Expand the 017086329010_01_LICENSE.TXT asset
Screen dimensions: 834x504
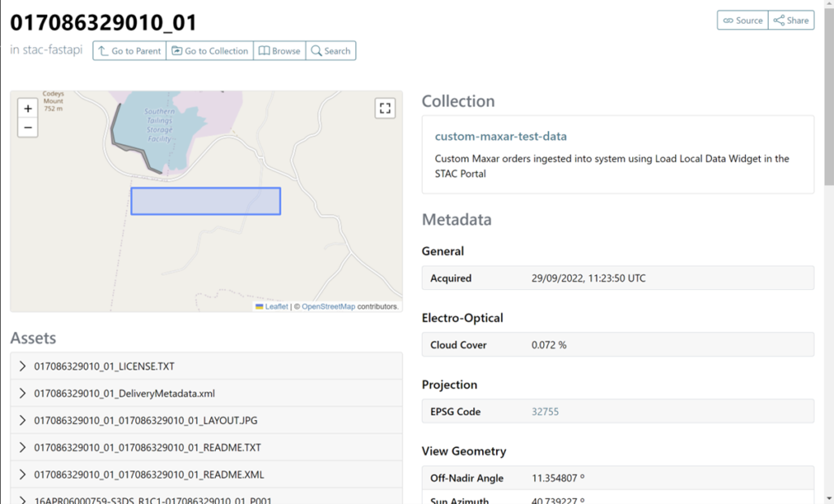(22, 366)
